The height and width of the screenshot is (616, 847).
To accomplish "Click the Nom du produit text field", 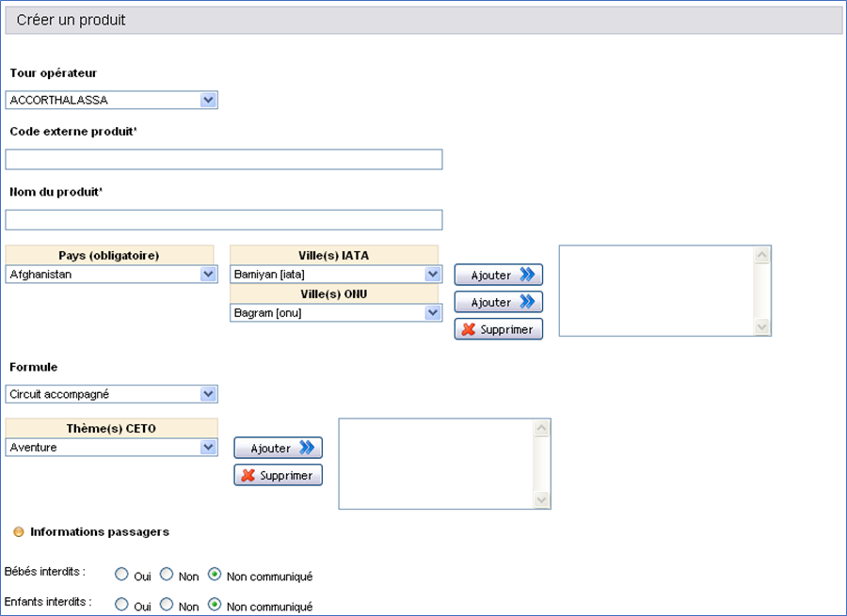I will tap(224, 220).
